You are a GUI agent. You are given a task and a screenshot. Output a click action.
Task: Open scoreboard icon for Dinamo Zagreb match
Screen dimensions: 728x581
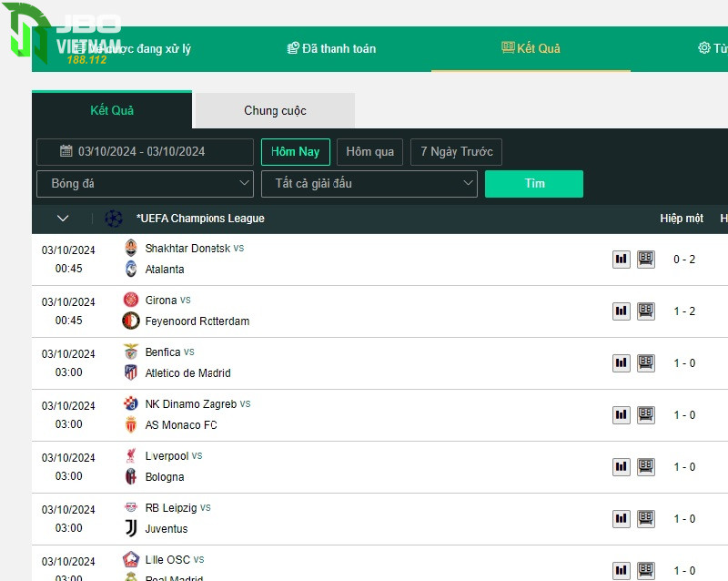[x=646, y=415]
